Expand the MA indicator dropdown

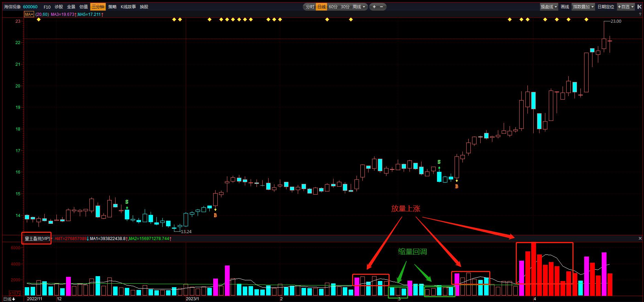coord(29,14)
